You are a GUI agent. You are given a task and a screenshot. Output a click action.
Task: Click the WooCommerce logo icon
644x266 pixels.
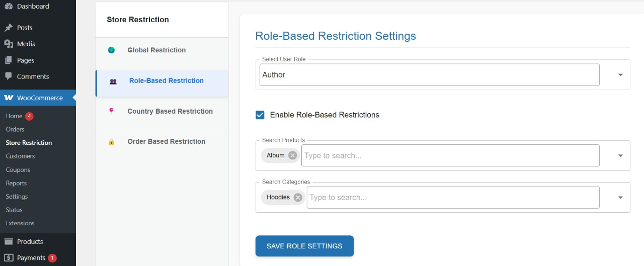pyautogui.click(x=9, y=98)
